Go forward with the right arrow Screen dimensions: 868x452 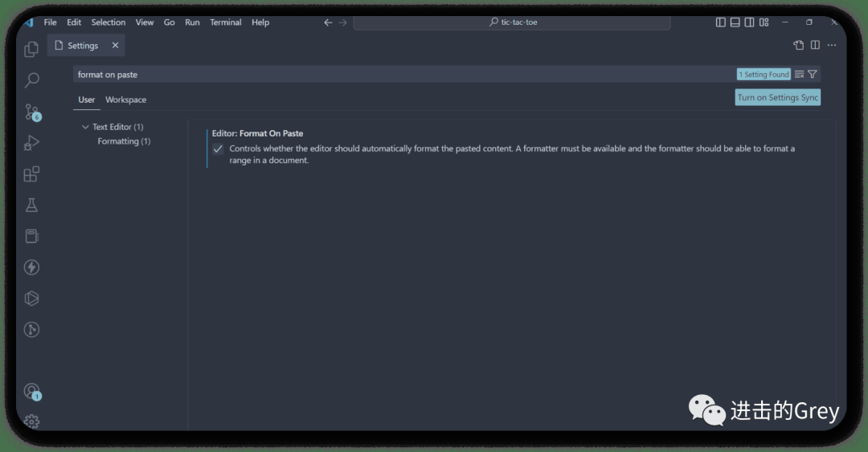[342, 22]
